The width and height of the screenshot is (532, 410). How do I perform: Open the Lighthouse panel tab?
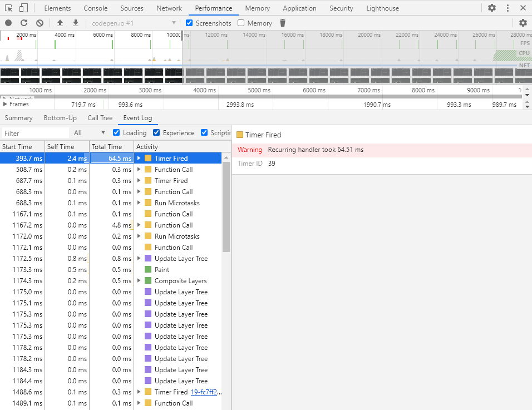pyautogui.click(x=382, y=8)
